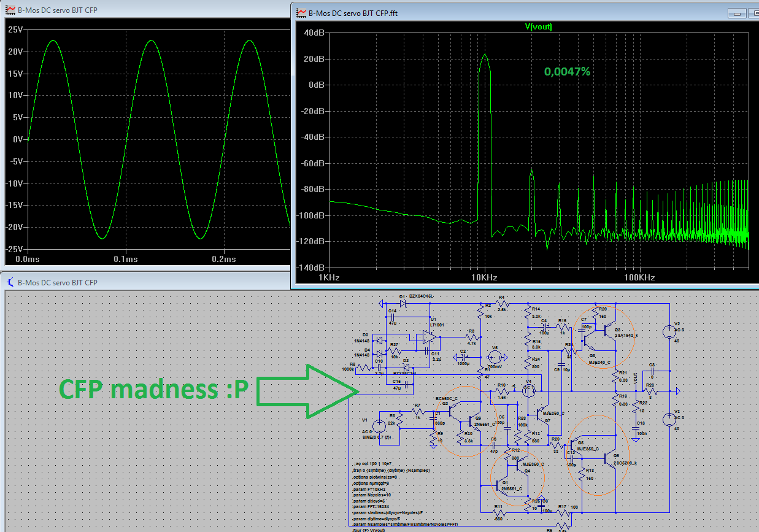Select capacitor C13 100n symbol
This screenshot has width=759, height=532.
636,428
